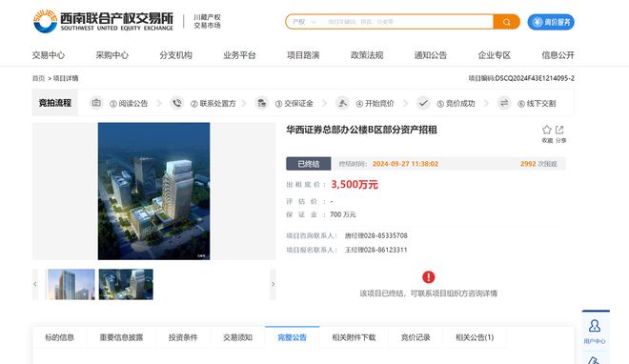Click the 700 万元 deposit amount
Viewport: 629px width, 364px height.
point(342,214)
